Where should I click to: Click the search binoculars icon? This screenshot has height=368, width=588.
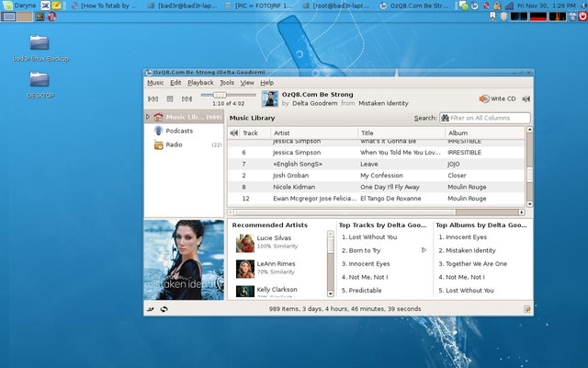(445, 118)
